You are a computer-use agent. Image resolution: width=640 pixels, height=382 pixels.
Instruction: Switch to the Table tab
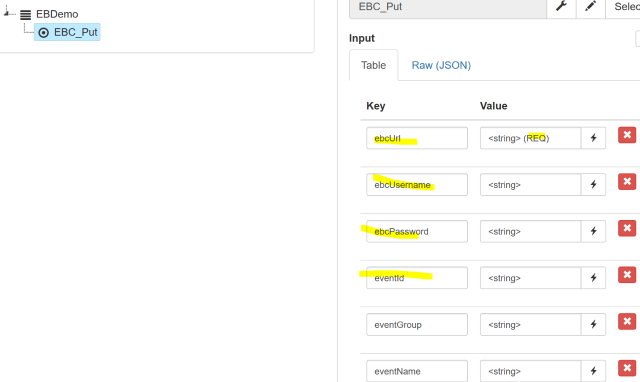click(373, 65)
